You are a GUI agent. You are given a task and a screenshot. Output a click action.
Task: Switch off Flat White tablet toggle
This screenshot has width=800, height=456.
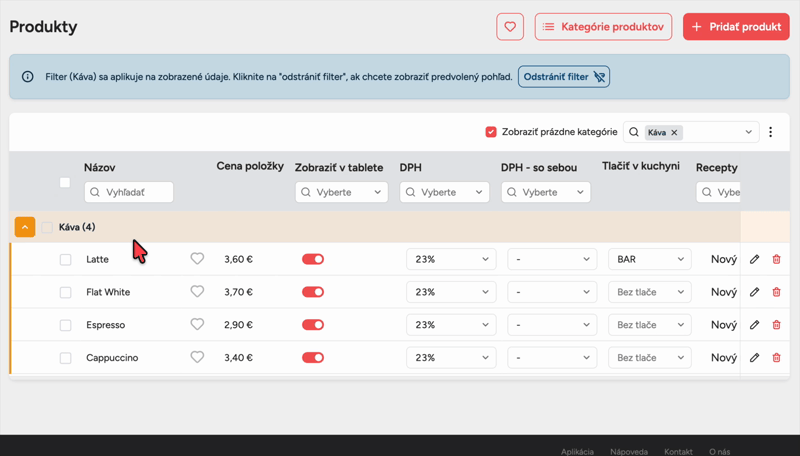pos(313,292)
